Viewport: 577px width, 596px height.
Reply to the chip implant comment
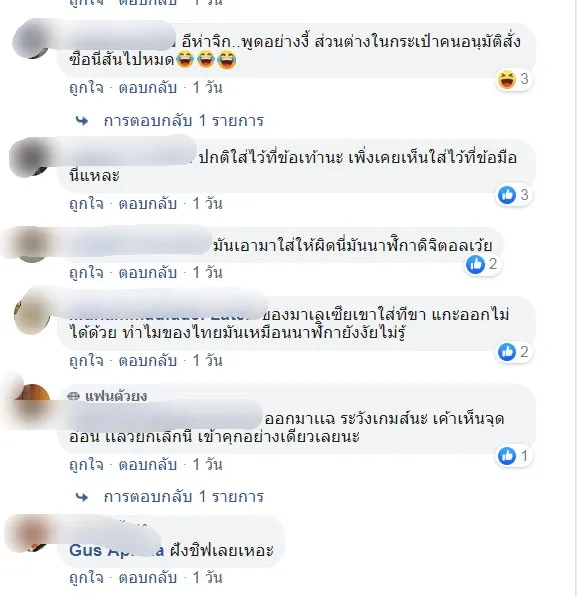tap(148, 578)
